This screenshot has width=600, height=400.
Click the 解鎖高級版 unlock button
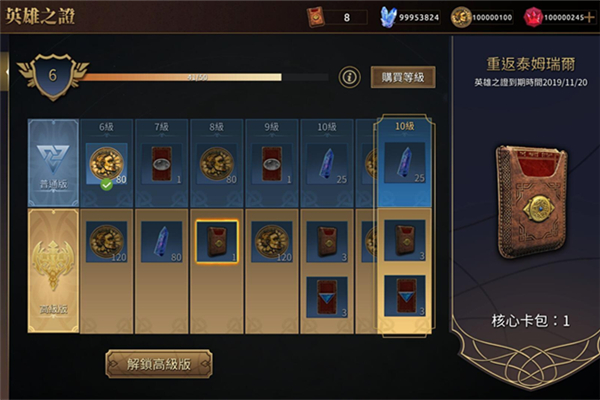pyautogui.click(x=159, y=364)
